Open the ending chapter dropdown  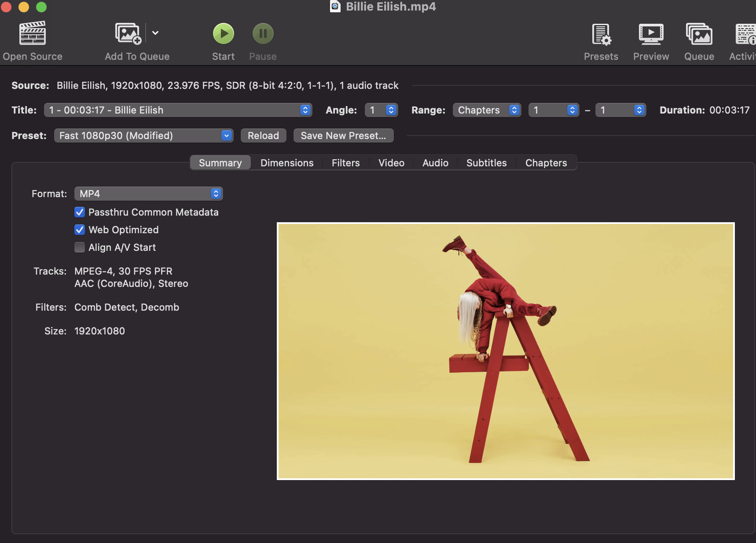click(x=620, y=110)
